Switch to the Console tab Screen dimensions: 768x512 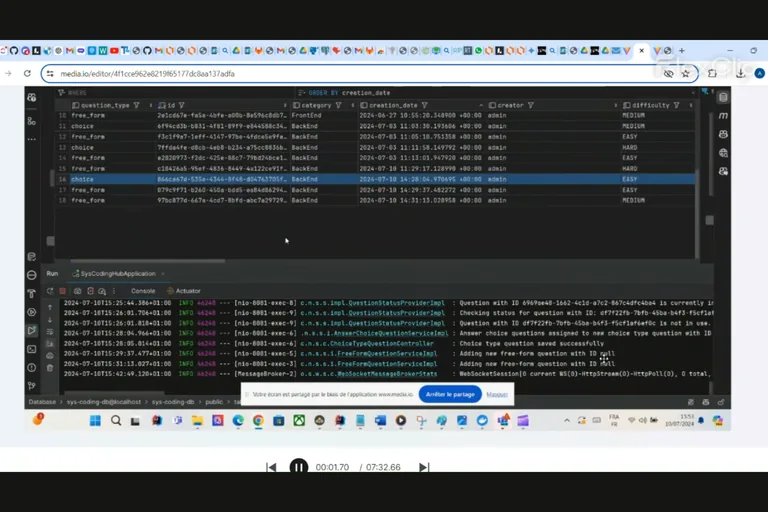pos(143,291)
